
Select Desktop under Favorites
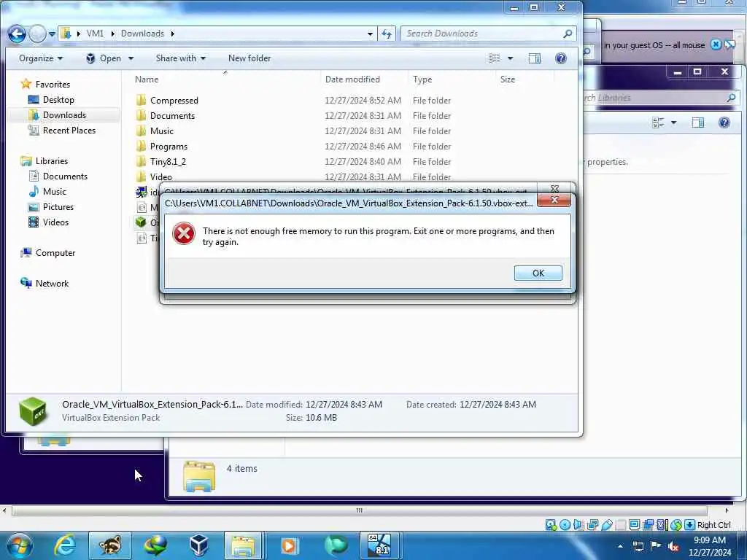[x=58, y=99]
